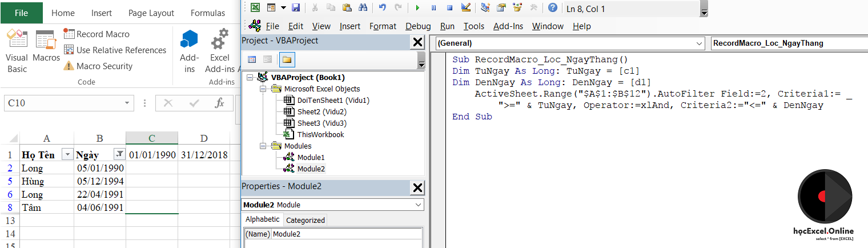Open the Add-Ins menu

point(508,26)
